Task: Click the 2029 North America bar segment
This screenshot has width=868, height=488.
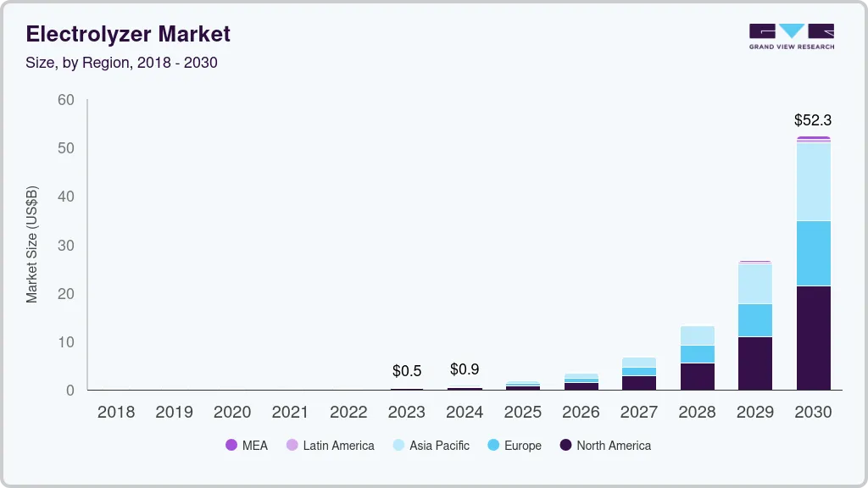Action: click(x=754, y=363)
